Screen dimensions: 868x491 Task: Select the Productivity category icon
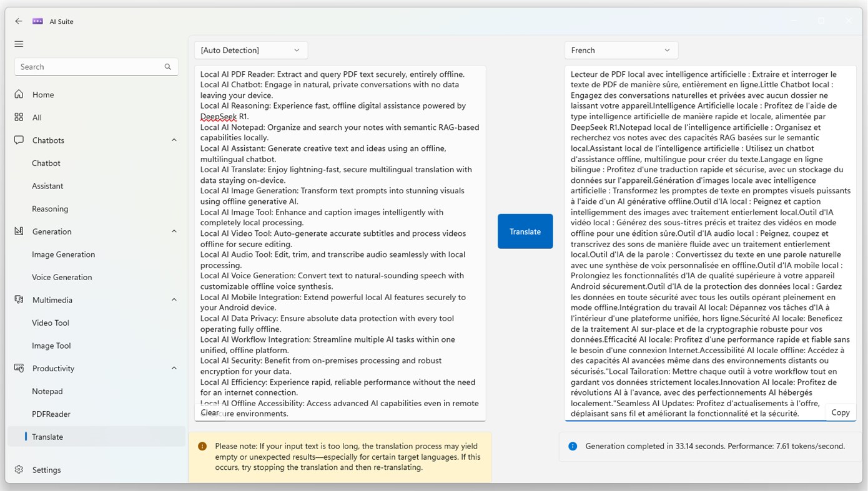pyautogui.click(x=19, y=368)
